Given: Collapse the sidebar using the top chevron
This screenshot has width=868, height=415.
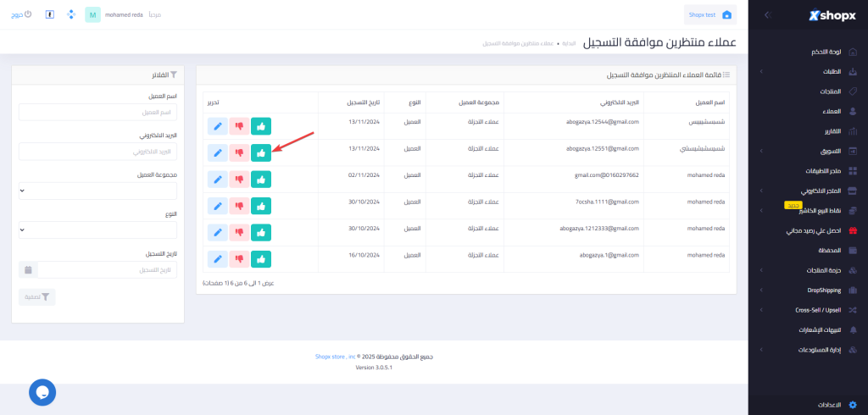Looking at the screenshot, I should (x=766, y=15).
